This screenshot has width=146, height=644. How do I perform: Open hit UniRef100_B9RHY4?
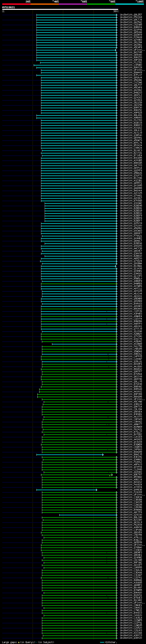[131, 27]
